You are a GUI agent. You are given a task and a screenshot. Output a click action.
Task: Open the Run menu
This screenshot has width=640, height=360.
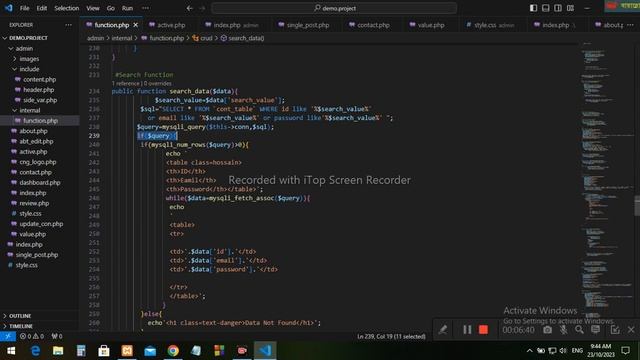pos(127,8)
